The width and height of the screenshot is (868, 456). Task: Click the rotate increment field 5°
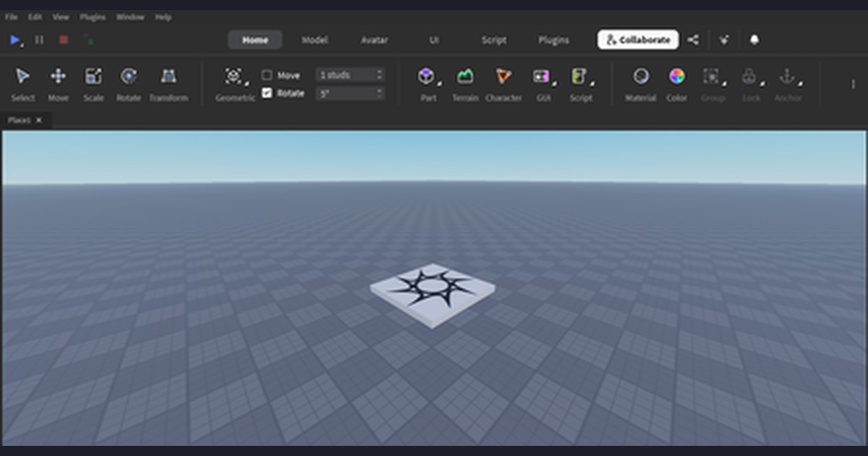click(350, 93)
